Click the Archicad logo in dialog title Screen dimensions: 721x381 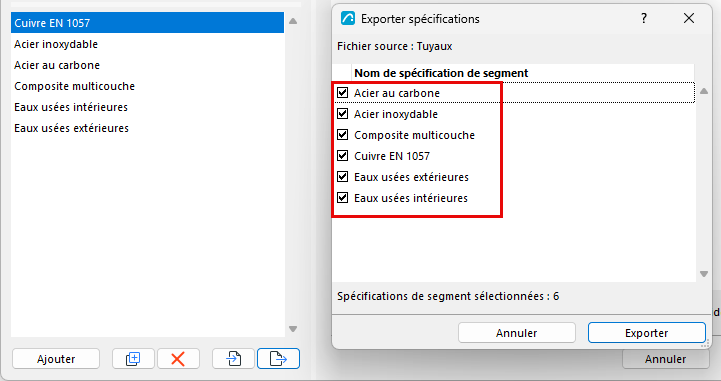tap(348, 18)
